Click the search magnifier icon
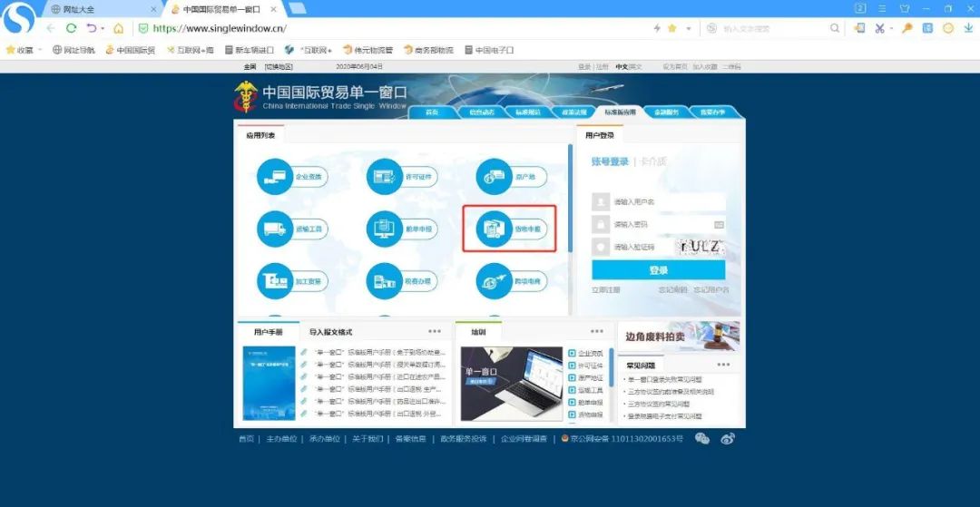 (x=835, y=28)
